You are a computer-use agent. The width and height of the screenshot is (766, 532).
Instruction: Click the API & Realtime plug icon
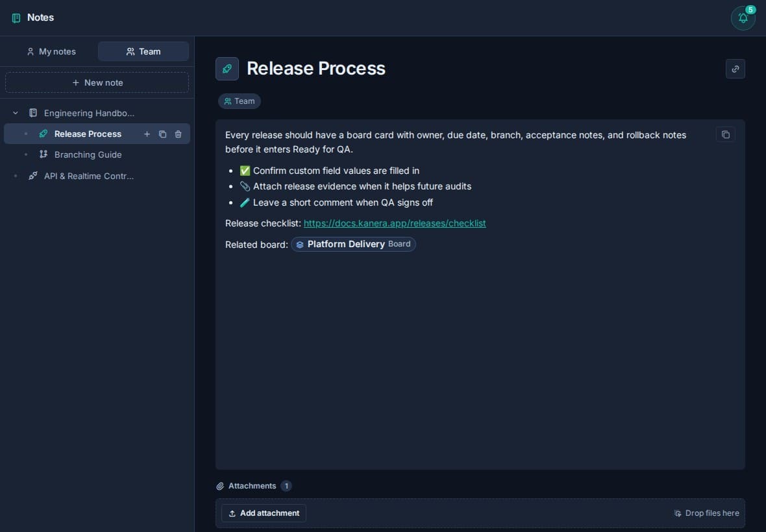pos(33,176)
